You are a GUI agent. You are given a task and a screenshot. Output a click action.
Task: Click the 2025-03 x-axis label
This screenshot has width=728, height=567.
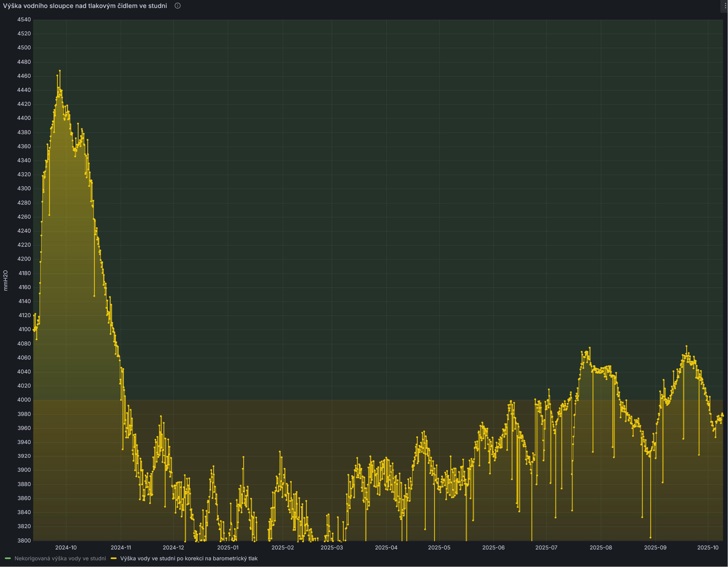[331, 548]
